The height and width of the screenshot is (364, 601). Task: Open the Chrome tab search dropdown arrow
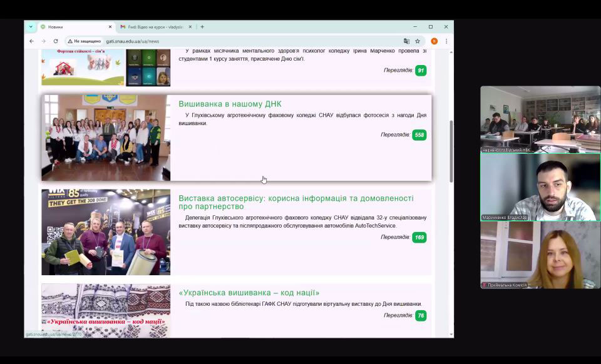[31, 27]
